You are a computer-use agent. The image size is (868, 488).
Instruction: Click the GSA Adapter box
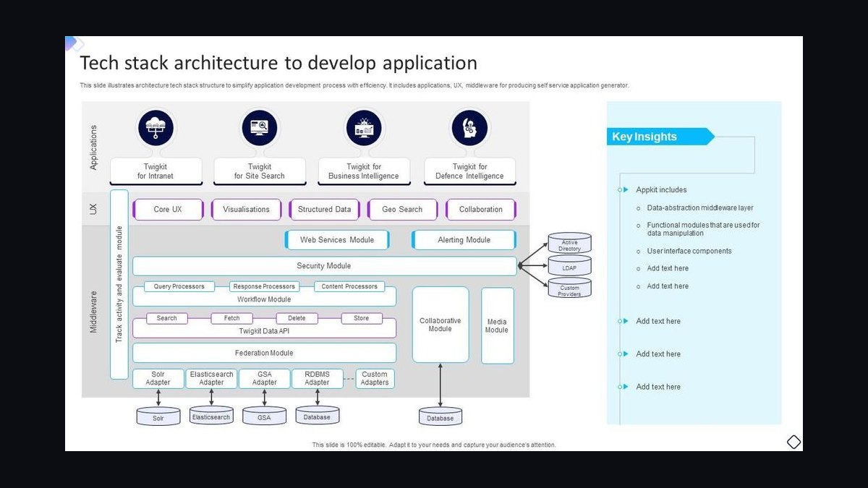click(x=264, y=379)
